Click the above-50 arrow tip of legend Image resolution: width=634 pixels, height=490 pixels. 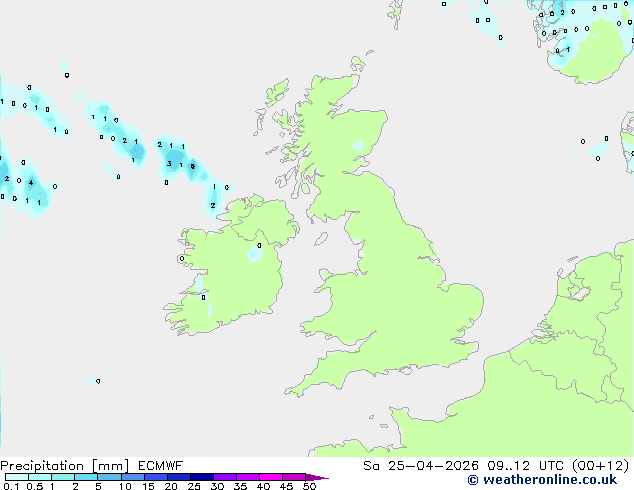(317, 477)
